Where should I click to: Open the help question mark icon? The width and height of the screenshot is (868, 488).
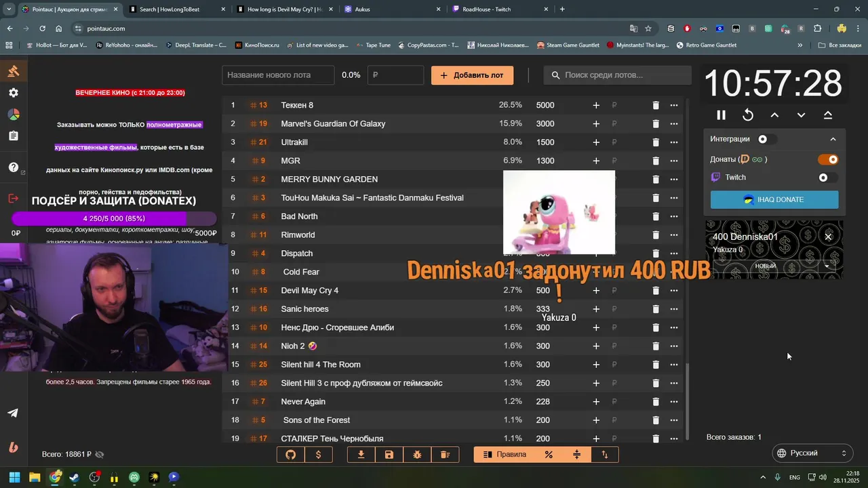(14, 167)
